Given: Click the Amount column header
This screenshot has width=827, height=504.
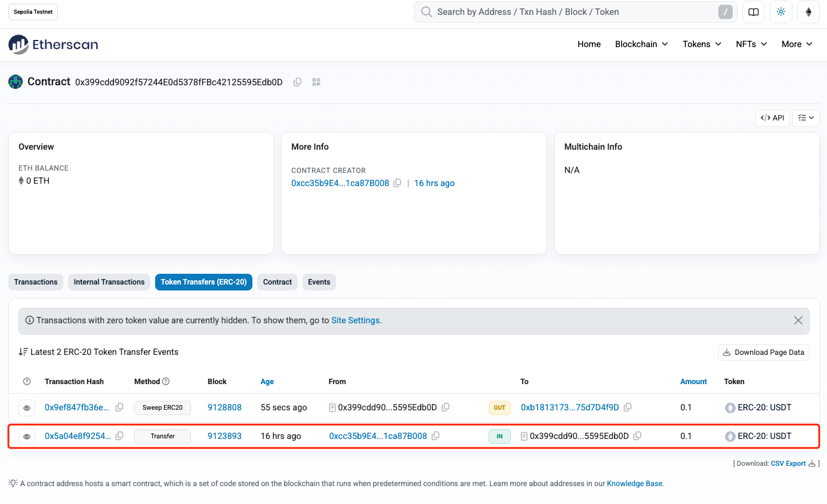Looking at the screenshot, I should 693,382.
